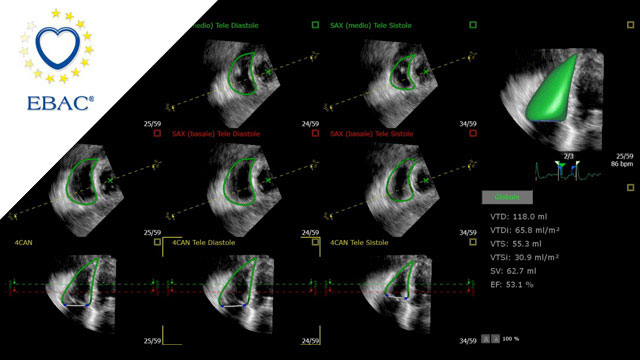Select green X marker in SAX (basale) Tele Diastole
The height and width of the screenshot is (360, 640).
coord(268,180)
